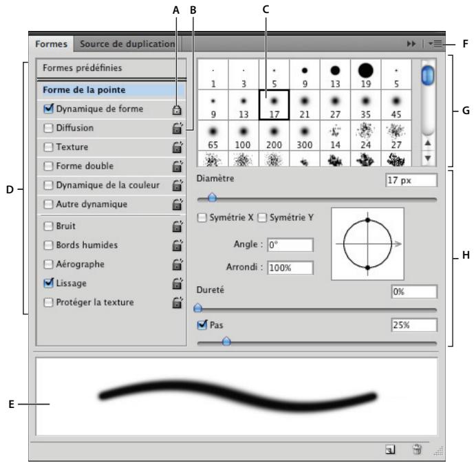Enable the Diffusion checkbox
476x463 pixels.
[48, 128]
